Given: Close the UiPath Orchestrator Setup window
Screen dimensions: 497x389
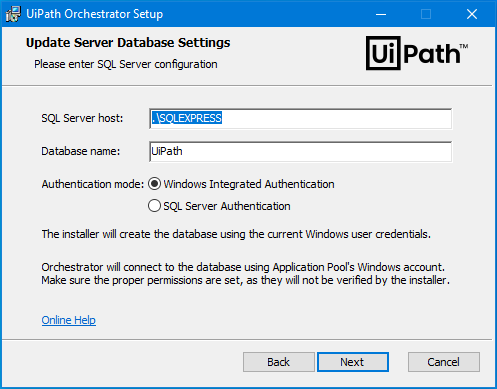Looking at the screenshot, I should pos(472,14).
